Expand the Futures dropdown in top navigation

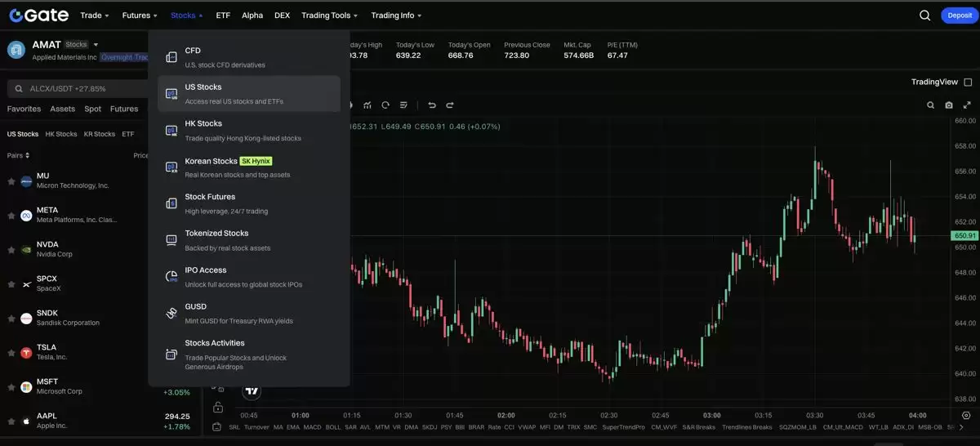click(x=140, y=16)
